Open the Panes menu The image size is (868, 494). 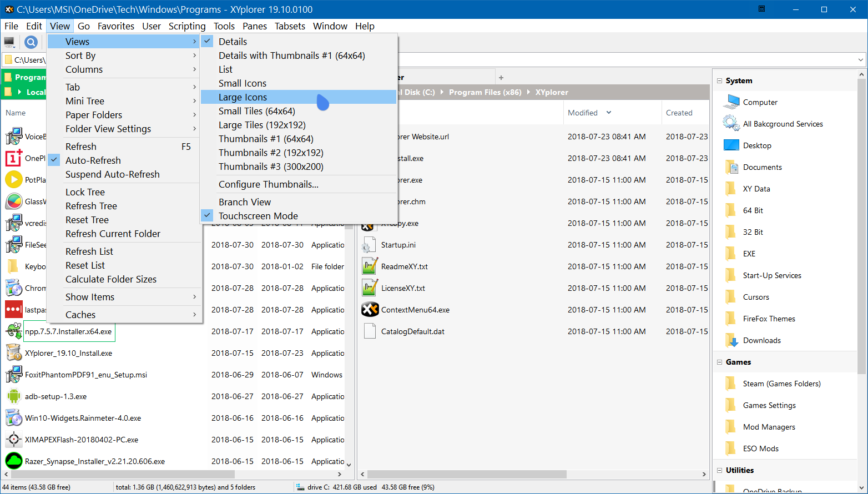(255, 26)
